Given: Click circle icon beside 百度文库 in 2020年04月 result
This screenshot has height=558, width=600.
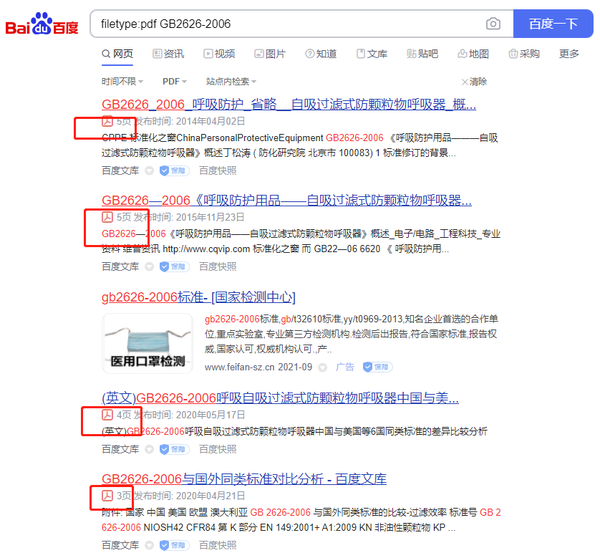Looking at the screenshot, I should [x=149, y=545].
